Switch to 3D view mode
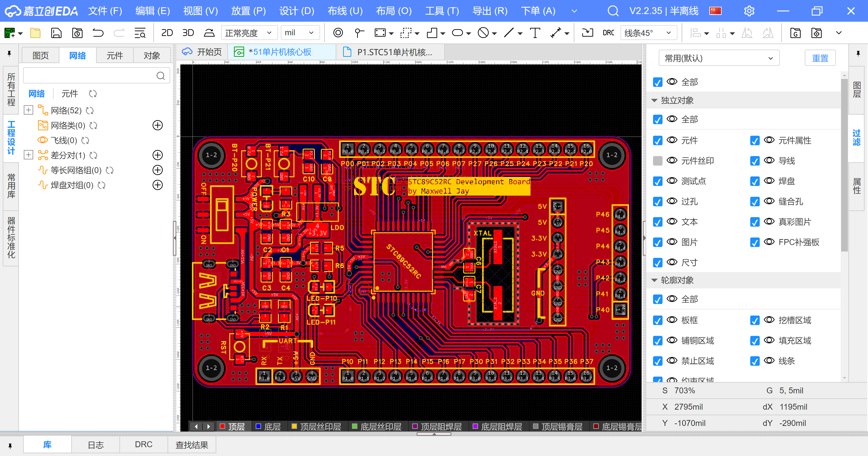 pos(188,33)
